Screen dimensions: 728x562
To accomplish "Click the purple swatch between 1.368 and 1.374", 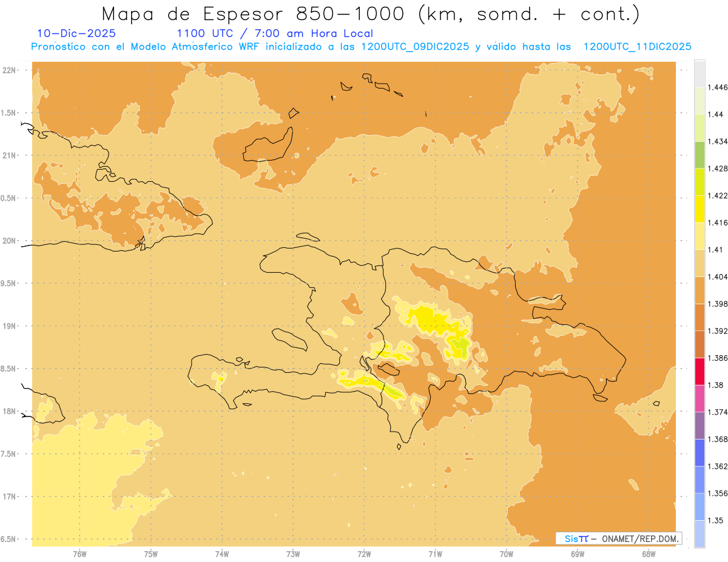I will pyautogui.click(x=699, y=426).
